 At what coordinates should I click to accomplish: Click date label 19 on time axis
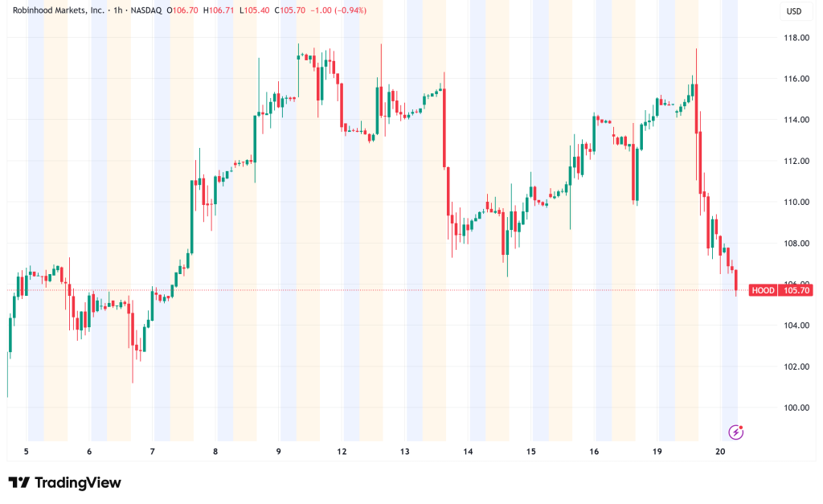pos(657,452)
